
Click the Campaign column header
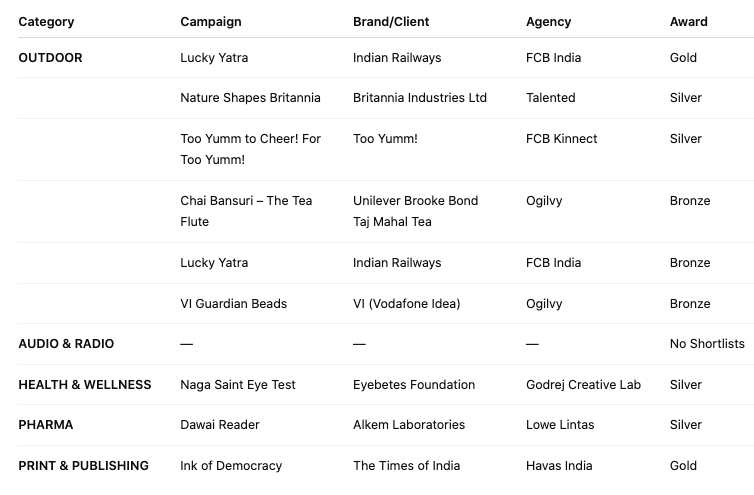pyautogui.click(x=210, y=21)
